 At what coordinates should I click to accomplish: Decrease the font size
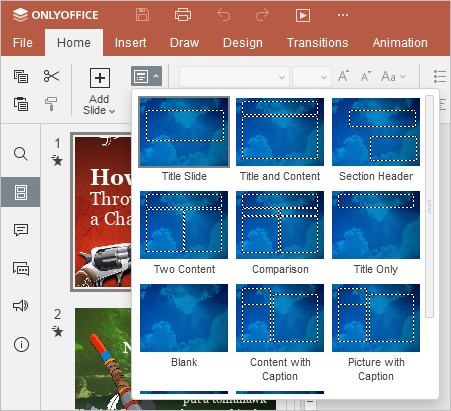[x=366, y=76]
